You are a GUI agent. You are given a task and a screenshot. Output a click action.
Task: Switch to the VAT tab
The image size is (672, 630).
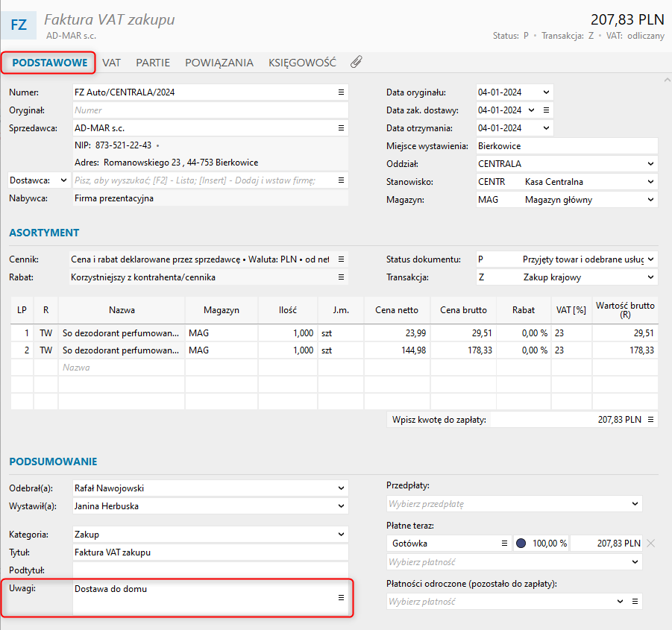(112, 63)
